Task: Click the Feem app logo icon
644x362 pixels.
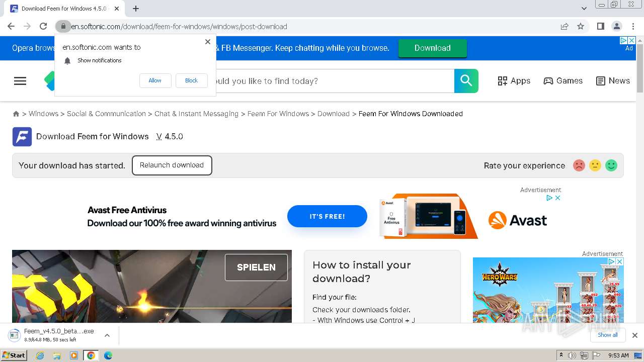Action: click(22, 137)
